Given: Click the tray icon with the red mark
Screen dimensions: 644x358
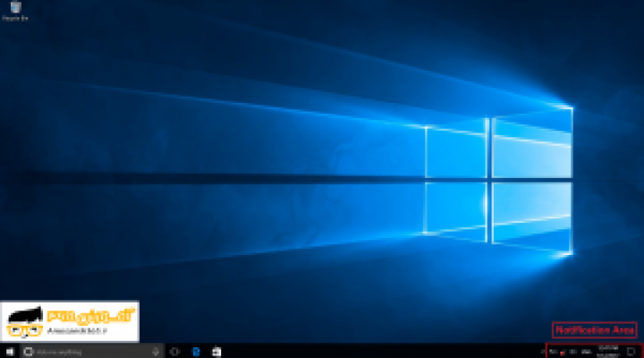Looking at the screenshot, I should click(x=563, y=353).
